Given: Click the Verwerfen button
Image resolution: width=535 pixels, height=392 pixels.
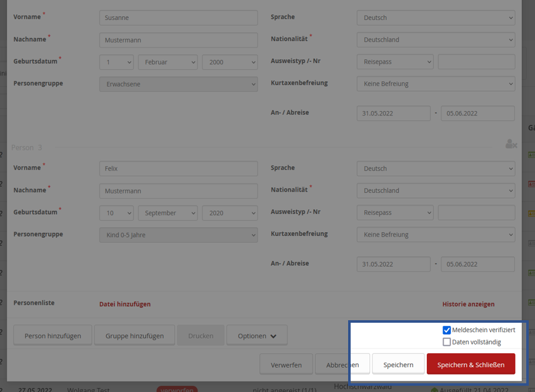Looking at the screenshot, I should click(286, 365).
